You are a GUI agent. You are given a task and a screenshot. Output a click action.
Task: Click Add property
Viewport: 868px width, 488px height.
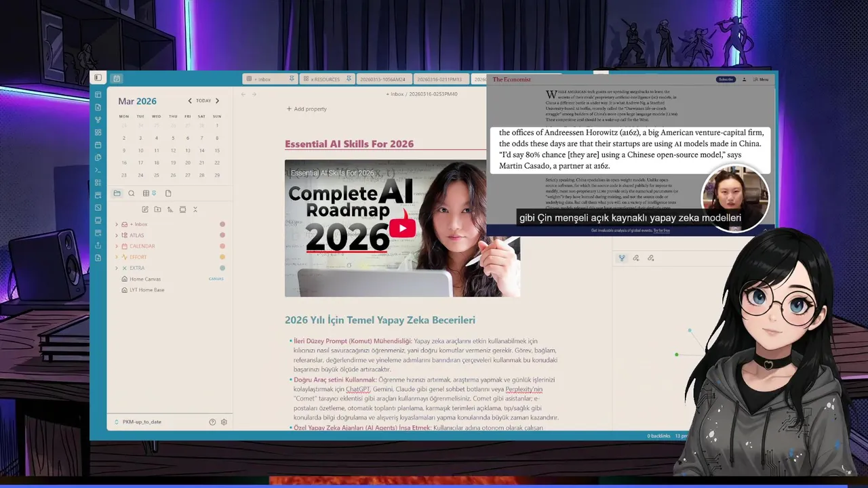(307, 109)
